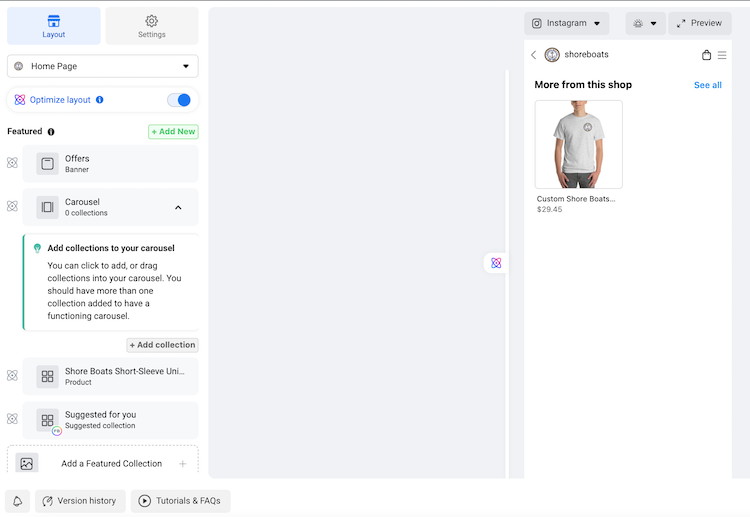This screenshot has height=517, width=750.
Task: Click the Carousel layout icon
Action: (x=47, y=207)
